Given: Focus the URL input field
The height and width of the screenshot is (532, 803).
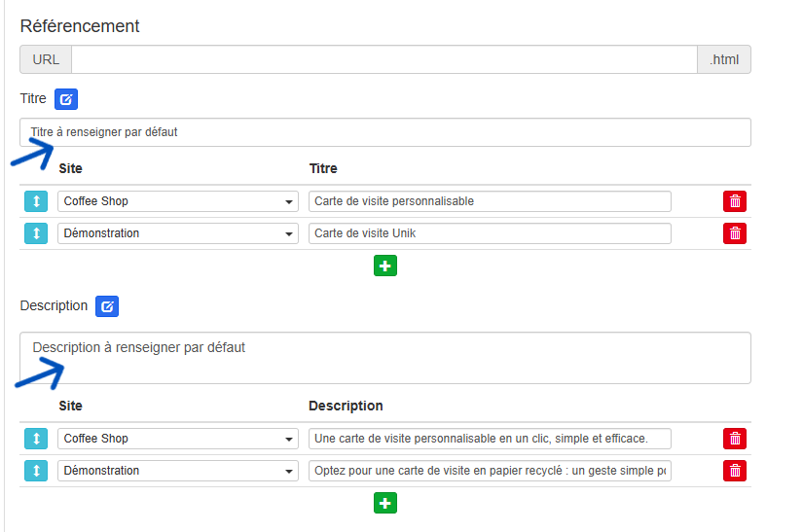Looking at the screenshot, I should click(383, 59).
